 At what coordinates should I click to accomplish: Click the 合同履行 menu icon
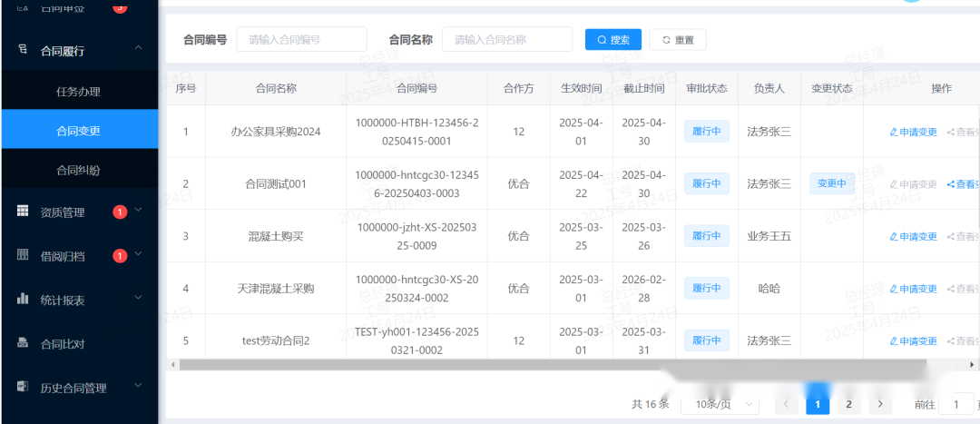point(23,51)
